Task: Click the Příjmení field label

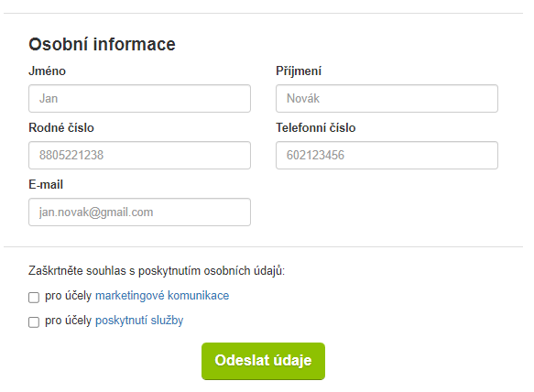Action: coord(299,71)
